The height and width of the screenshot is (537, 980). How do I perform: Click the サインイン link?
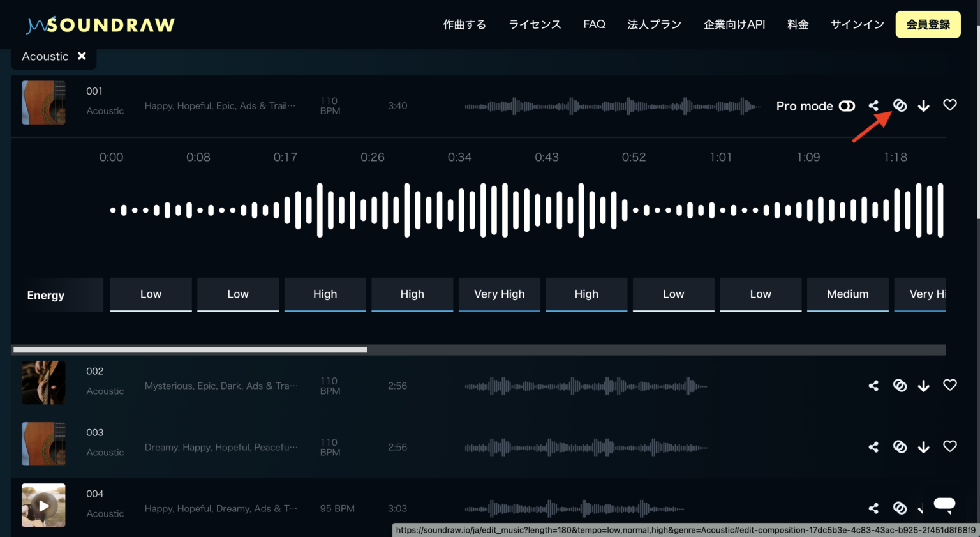857,24
